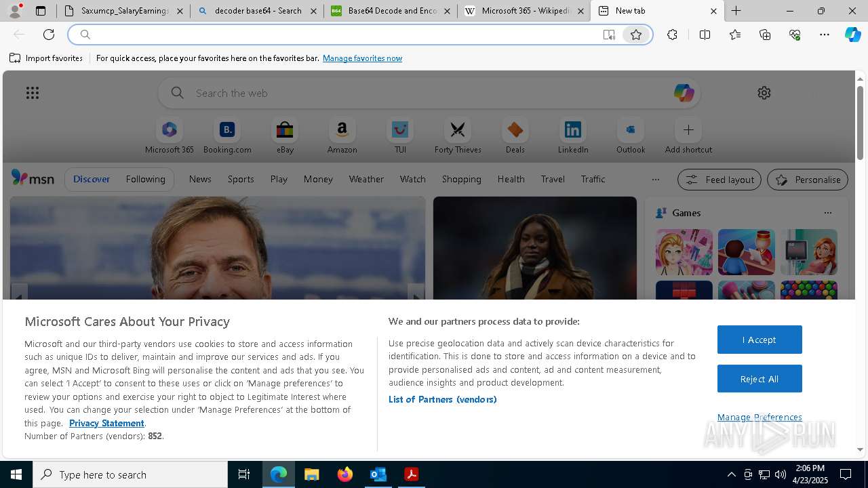Open the Sports category
Screen dimensions: 868x488
(241, 179)
